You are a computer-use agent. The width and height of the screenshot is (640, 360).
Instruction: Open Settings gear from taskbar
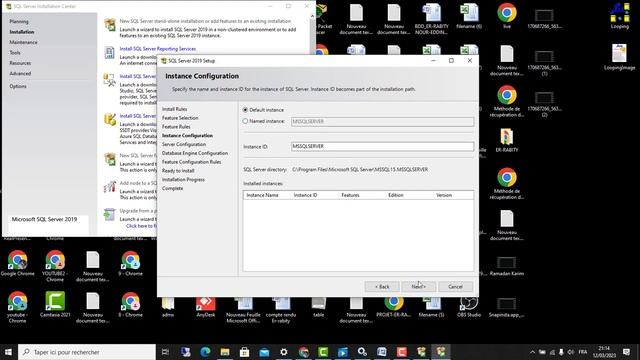(x=284, y=352)
